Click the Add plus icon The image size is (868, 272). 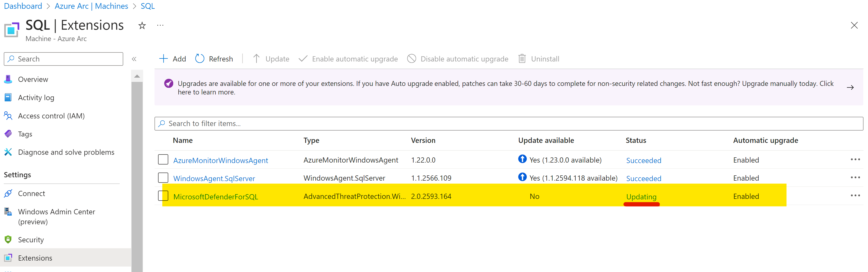pos(164,59)
